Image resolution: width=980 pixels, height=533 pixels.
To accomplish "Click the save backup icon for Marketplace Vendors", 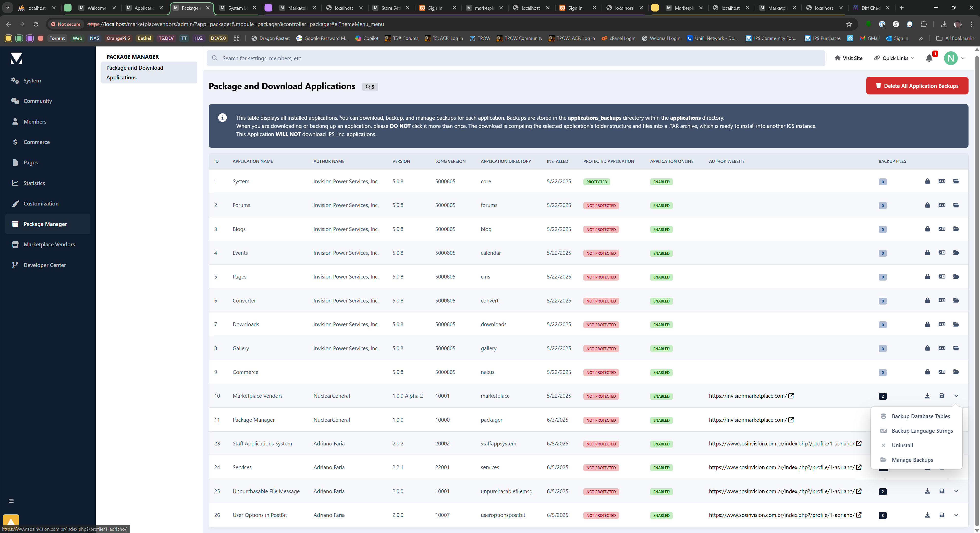I will [941, 396].
